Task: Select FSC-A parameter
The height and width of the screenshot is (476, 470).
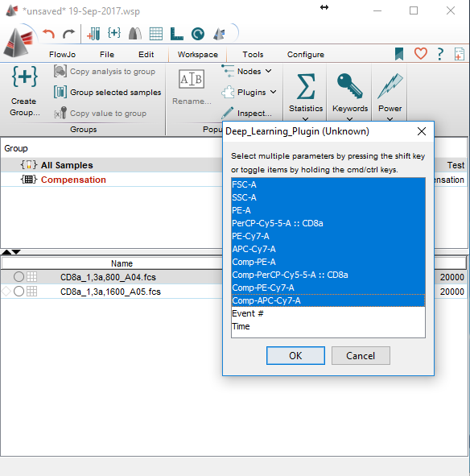Action: [328, 184]
